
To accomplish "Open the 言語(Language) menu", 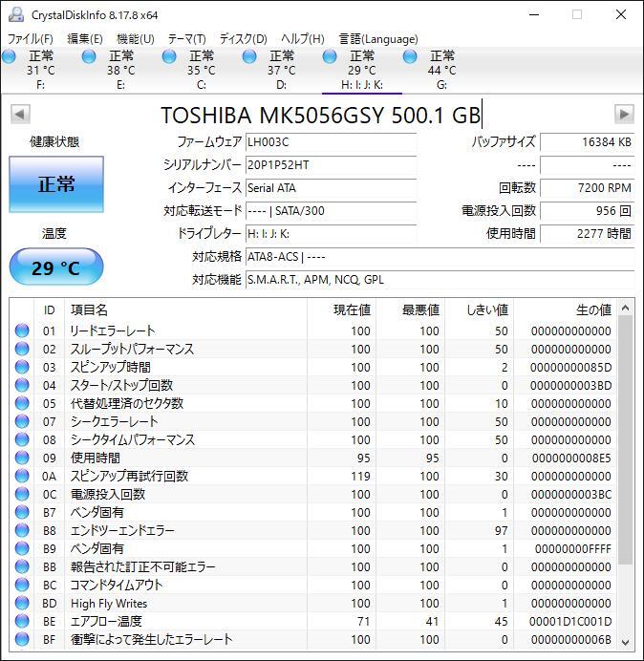I will pyautogui.click(x=378, y=39).
